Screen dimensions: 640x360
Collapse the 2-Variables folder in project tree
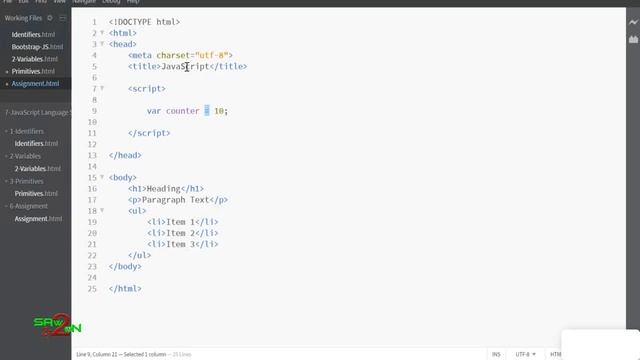6,156
